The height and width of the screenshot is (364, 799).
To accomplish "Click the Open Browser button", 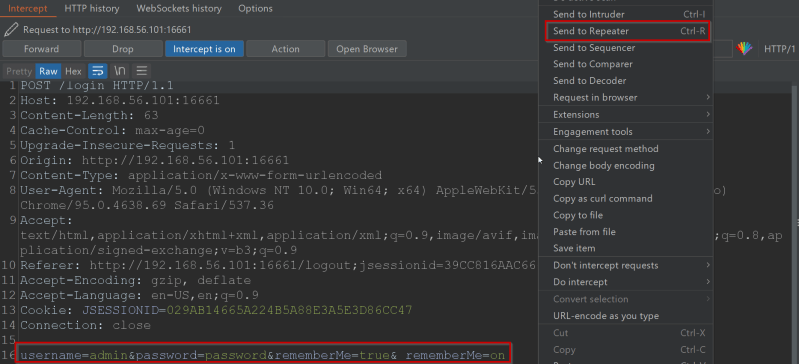I will 367,49.
